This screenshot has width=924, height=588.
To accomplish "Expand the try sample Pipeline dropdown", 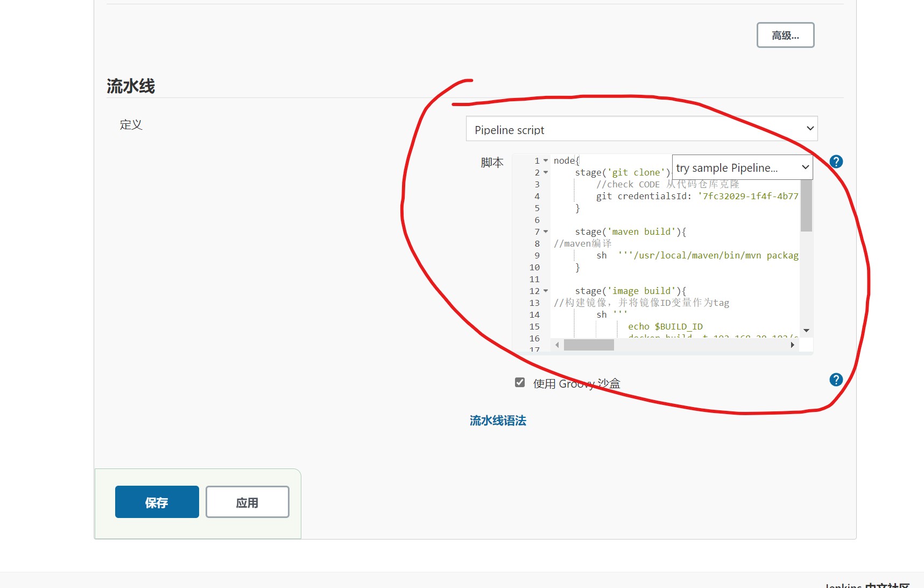I will click(742, 167).
